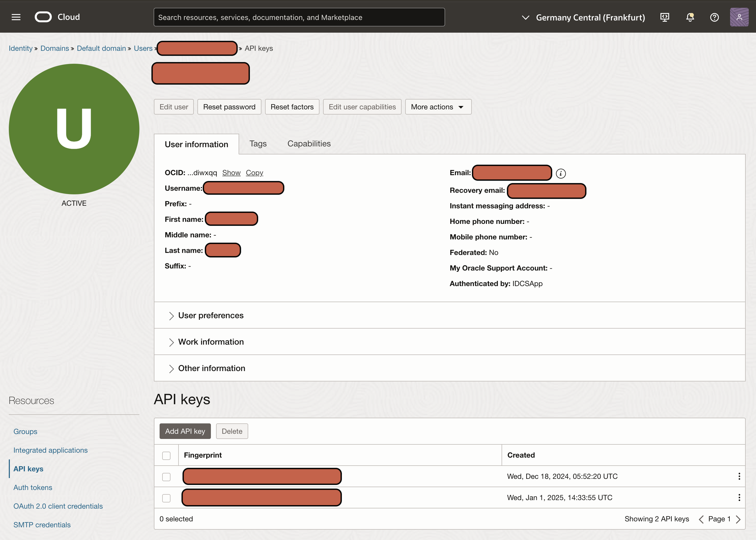Switch to the Tags tab

[258, 144]
